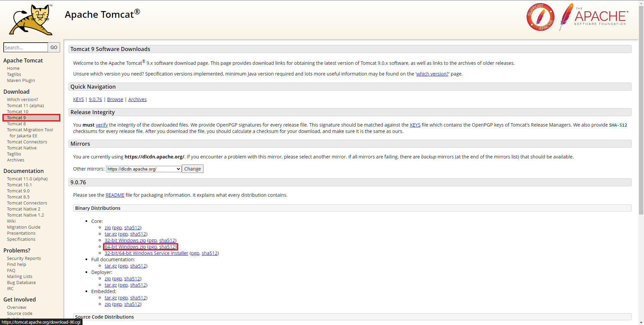
Task: Click the Browse quick navigation link
Action: [x=115, y=99]
